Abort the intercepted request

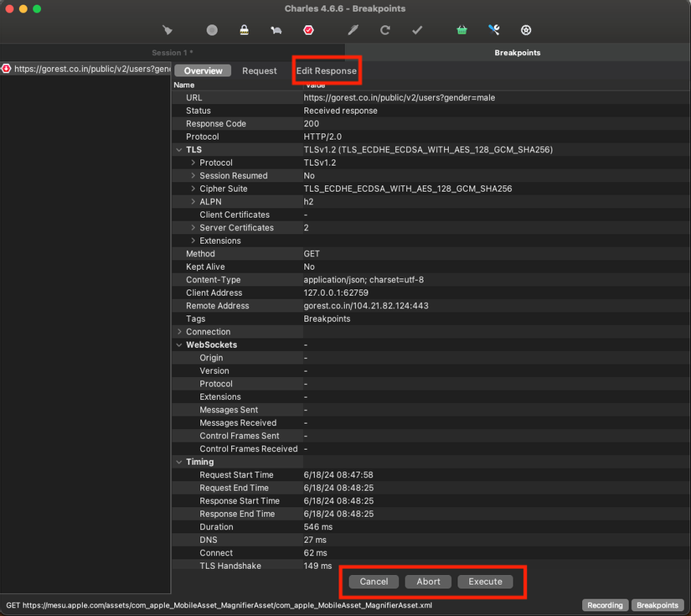tap(428, 581)
